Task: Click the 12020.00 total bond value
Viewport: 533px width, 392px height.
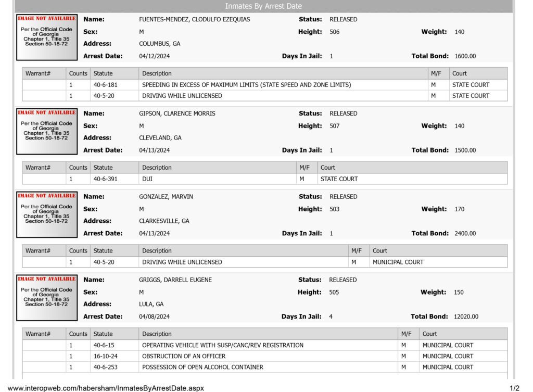Action: point(466,317)
